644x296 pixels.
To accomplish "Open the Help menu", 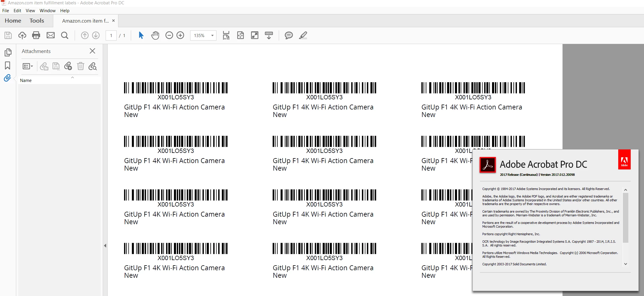I will [x=65, y=10].
